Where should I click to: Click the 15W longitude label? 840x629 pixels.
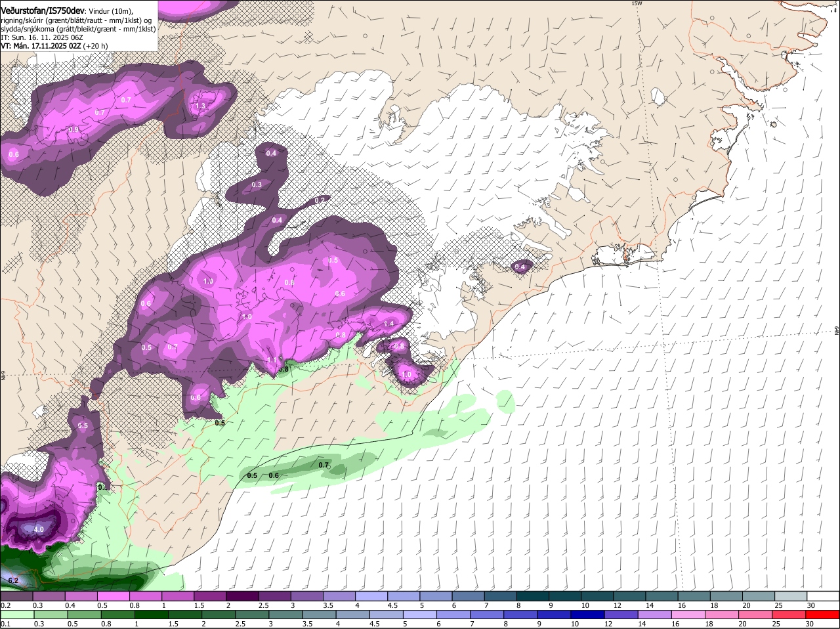(636, 3)
